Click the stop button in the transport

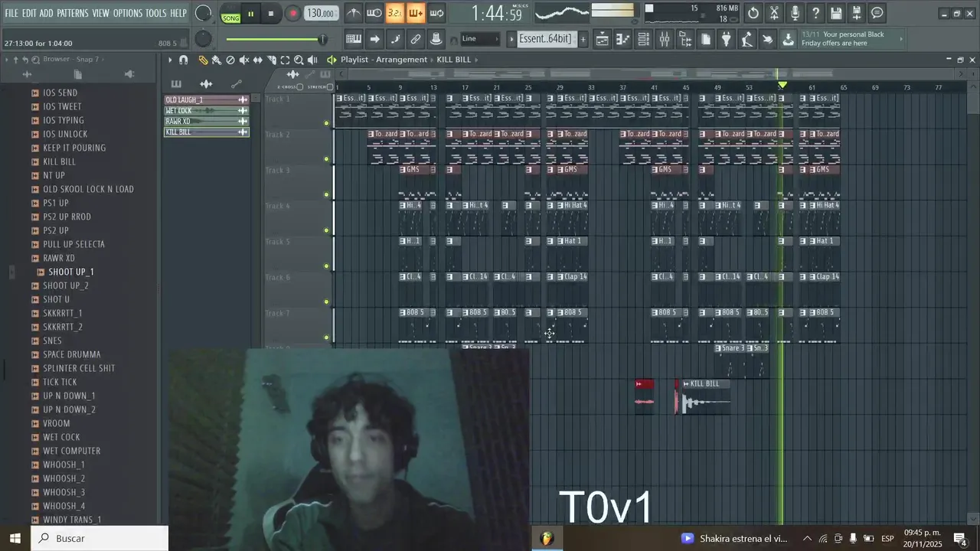[271, 14]
